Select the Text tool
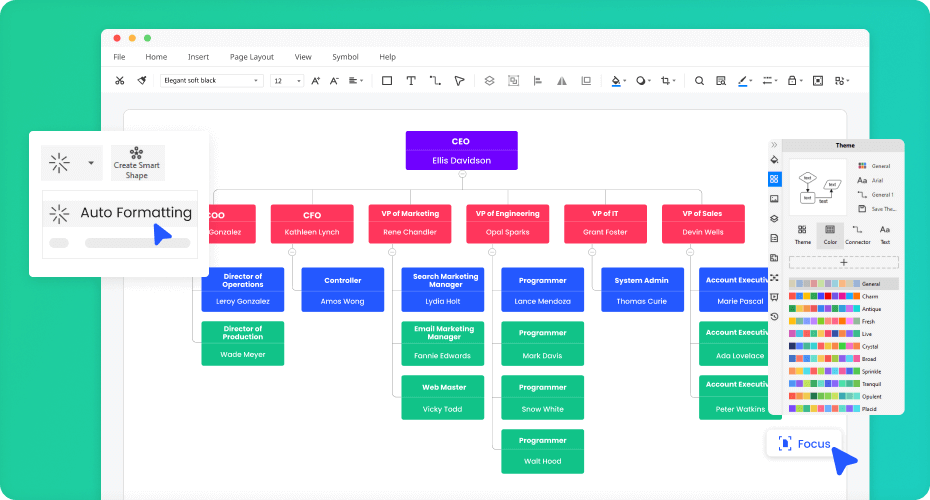The height and width of the screenshot is (500, 930). pyautogui.click(x=410, y=81)
